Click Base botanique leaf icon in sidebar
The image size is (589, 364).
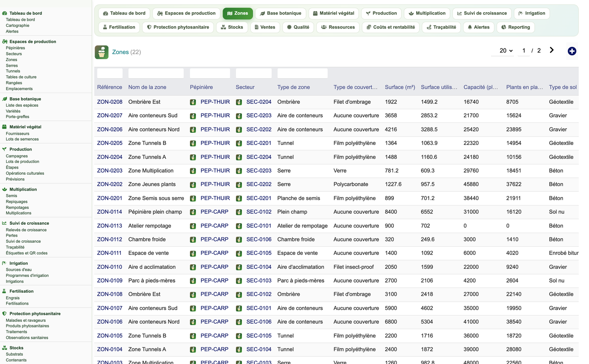[5, 99]
